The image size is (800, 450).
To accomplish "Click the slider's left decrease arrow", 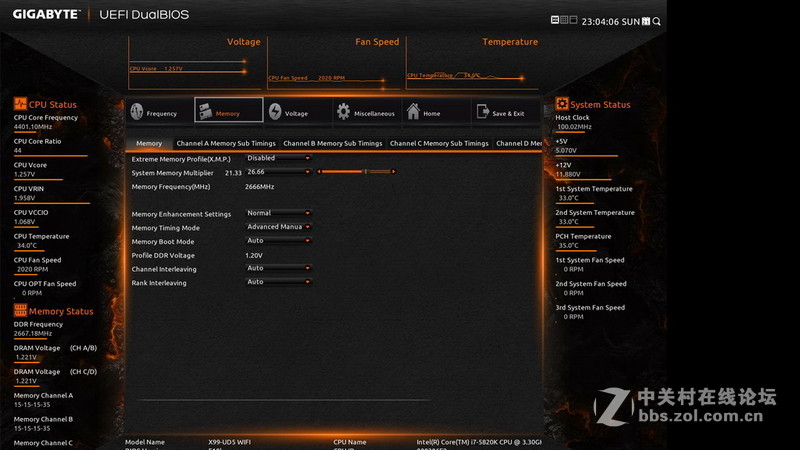I will (319, 171).
